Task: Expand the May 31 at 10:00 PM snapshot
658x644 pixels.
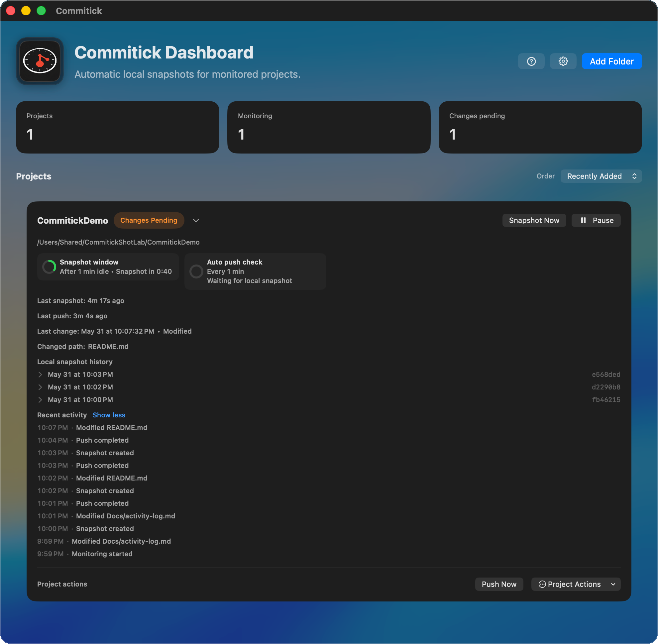Action: pyautogui.click(x=40, y=400)
